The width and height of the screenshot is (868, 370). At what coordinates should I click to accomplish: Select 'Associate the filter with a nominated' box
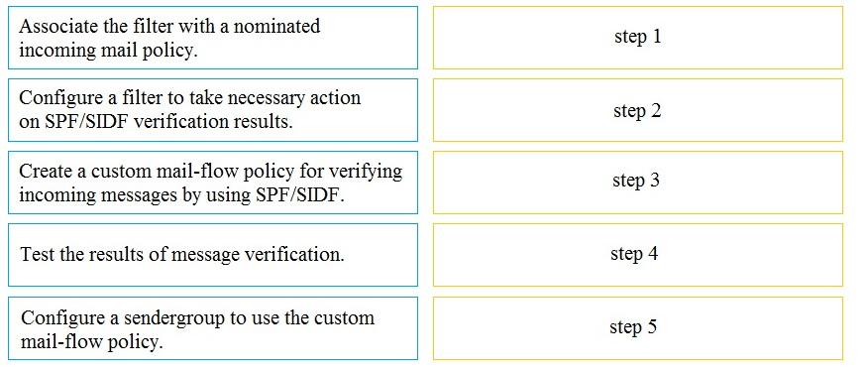[x=213, y=38]
